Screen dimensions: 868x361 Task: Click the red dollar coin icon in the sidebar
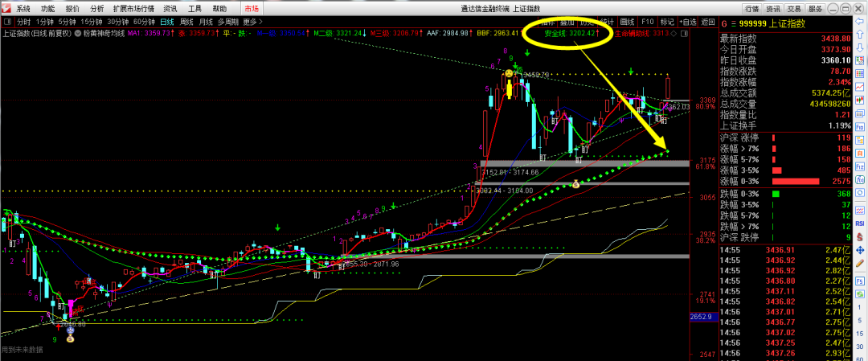(x=860, y=236)
